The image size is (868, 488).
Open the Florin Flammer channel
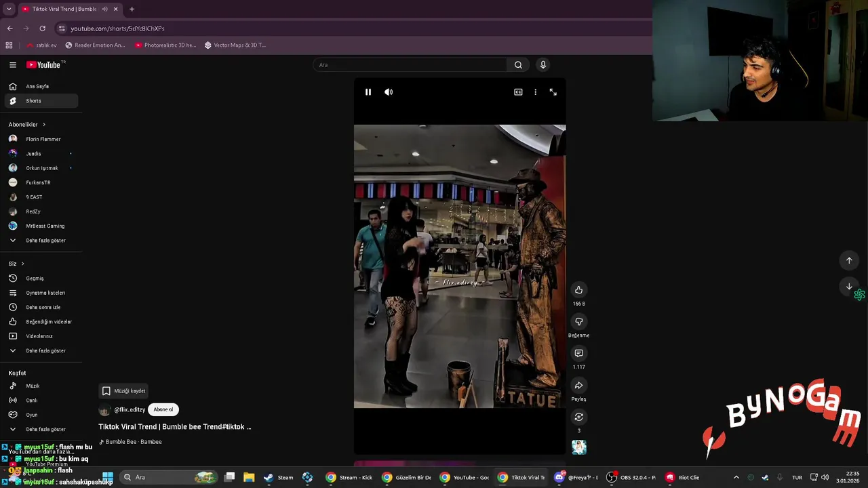point(41,139)
